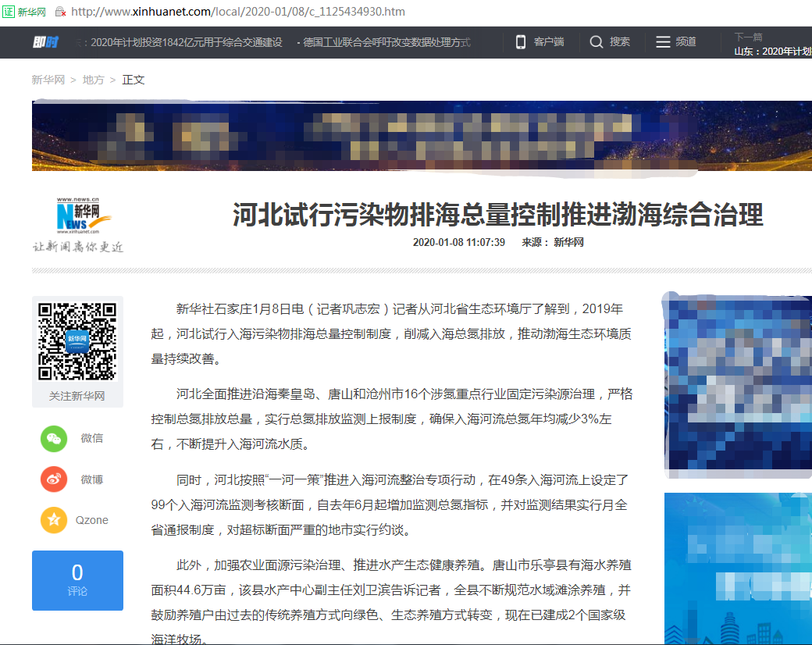Click the insecure lock icon in address bar
Image resolution: width=812 pixels, height=645 pixels.
(x=60, y=12)
